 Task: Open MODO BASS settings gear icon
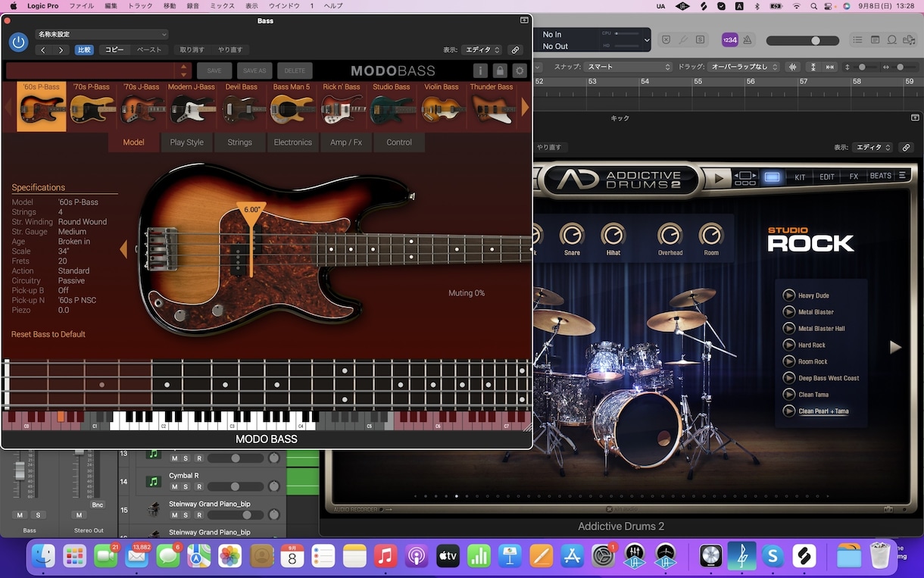click(x=520, y=70)
